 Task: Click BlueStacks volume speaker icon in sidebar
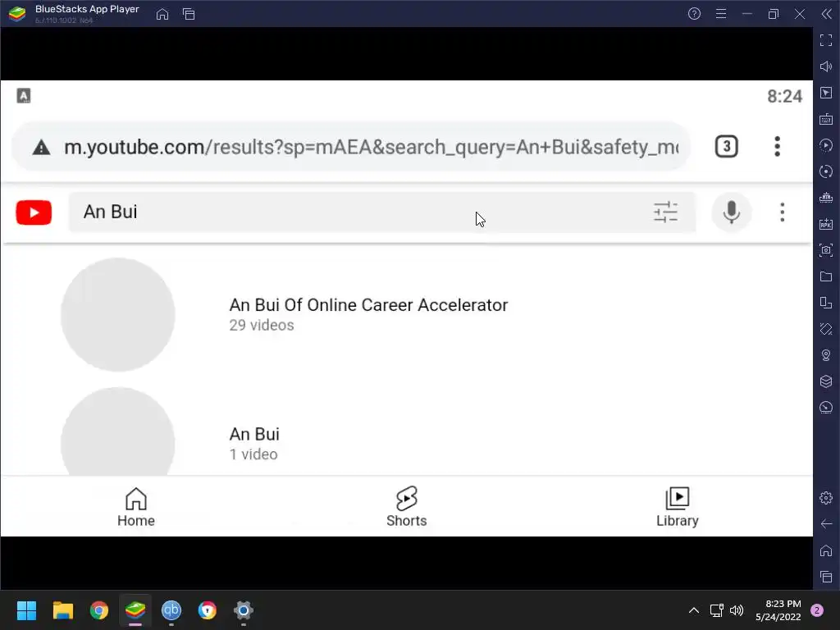[826, 66]
